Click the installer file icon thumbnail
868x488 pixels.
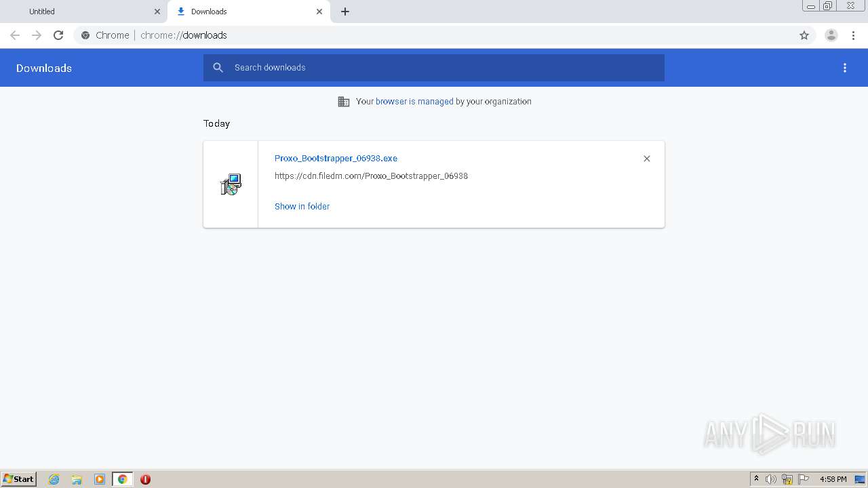click(x=231, y=184)
